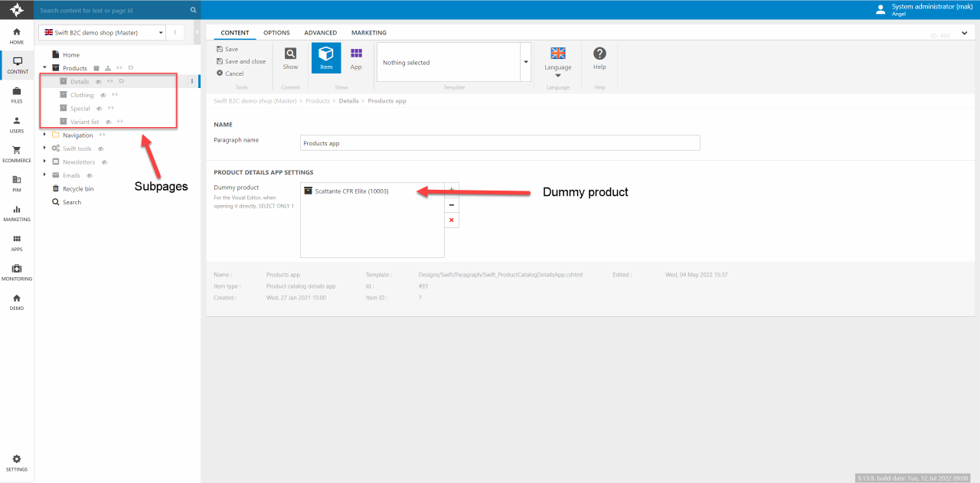Open the Files section in sidebar
Screen dimensions: 980x483
[17, 95]
